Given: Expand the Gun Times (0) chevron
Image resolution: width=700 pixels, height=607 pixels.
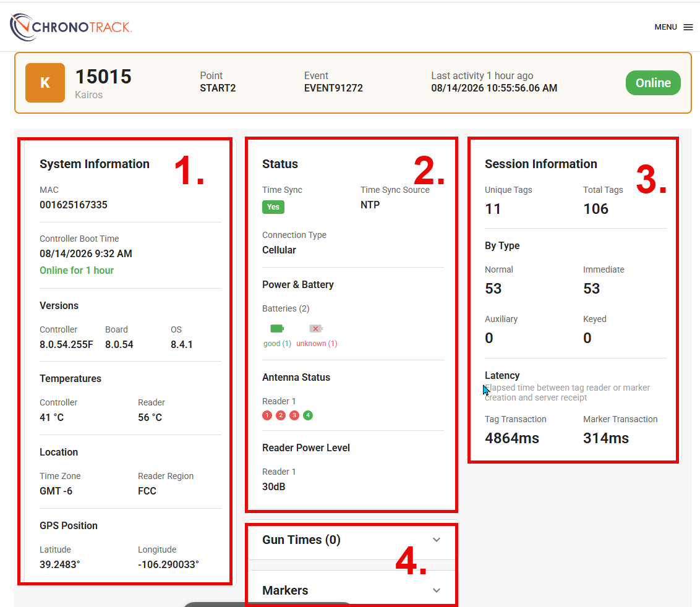Looking at the screenshot, I should [x=437, y=540].
